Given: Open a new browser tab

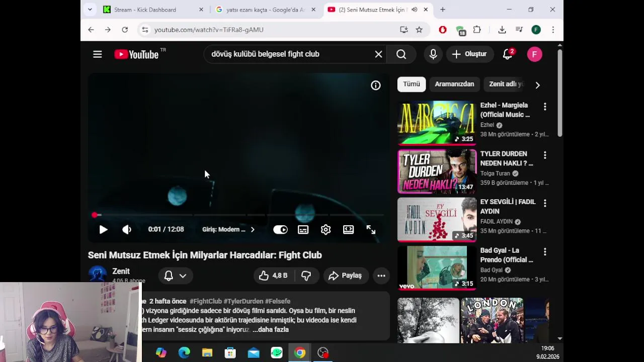Looking at the screenshot, I should (x=443, y=10).
